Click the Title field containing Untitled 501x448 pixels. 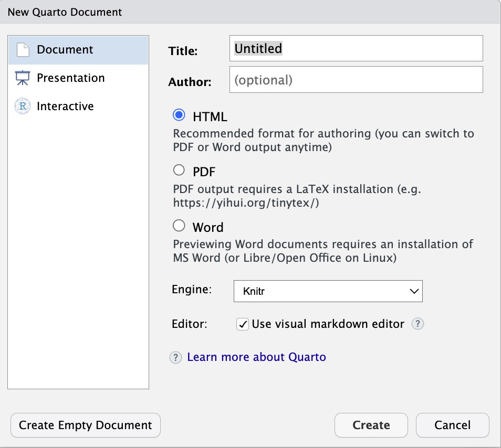(x=356, y=48)
